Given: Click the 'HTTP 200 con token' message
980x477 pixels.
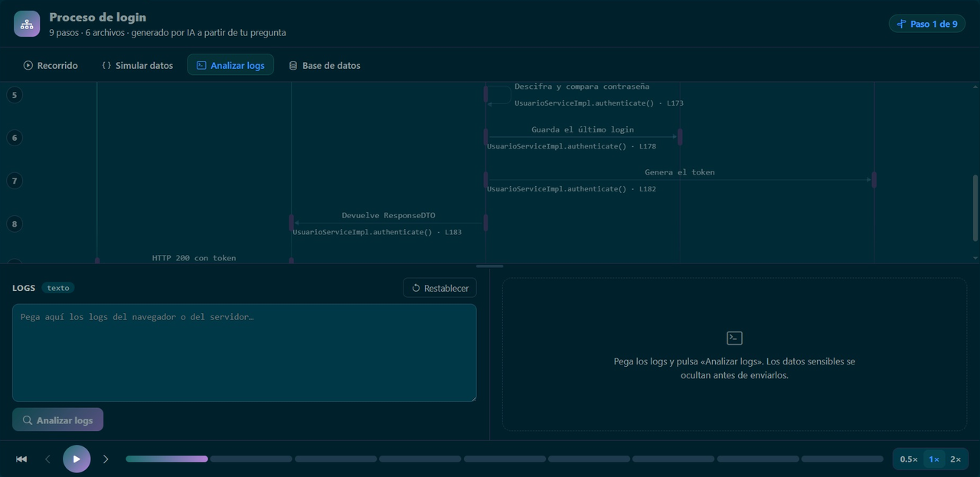Looking at the screenshot, I should [194, 258].
